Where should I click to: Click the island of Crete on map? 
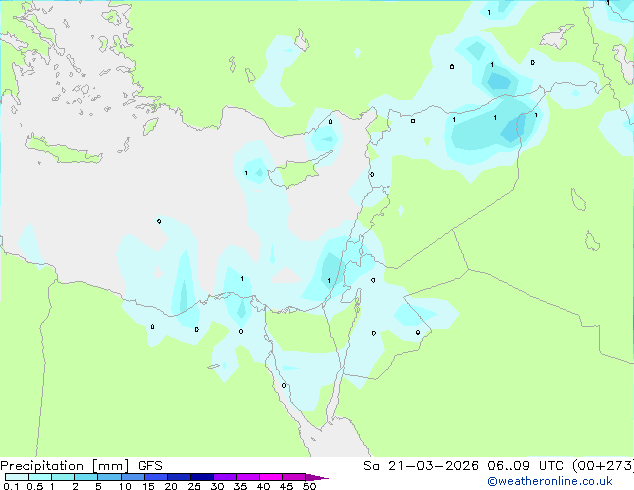[63, 150]
